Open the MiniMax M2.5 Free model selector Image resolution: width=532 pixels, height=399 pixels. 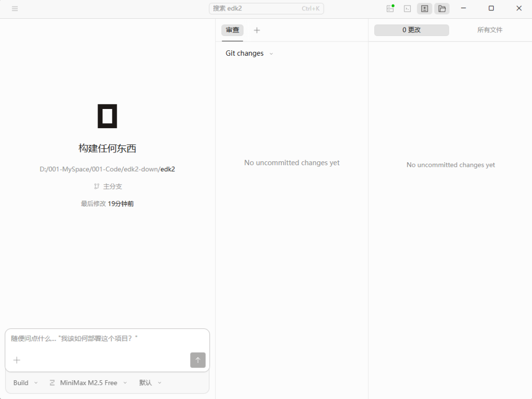coord(89,383)
